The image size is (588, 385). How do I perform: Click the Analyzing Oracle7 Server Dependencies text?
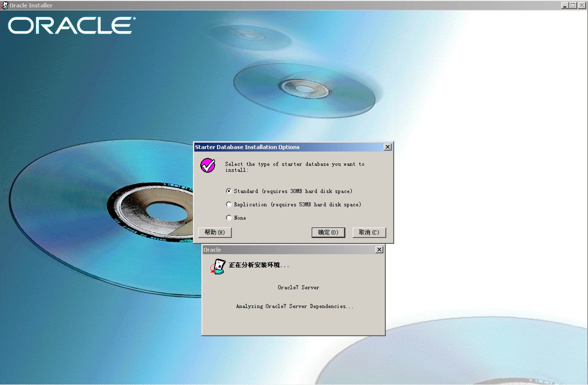[x=294, y=306]
